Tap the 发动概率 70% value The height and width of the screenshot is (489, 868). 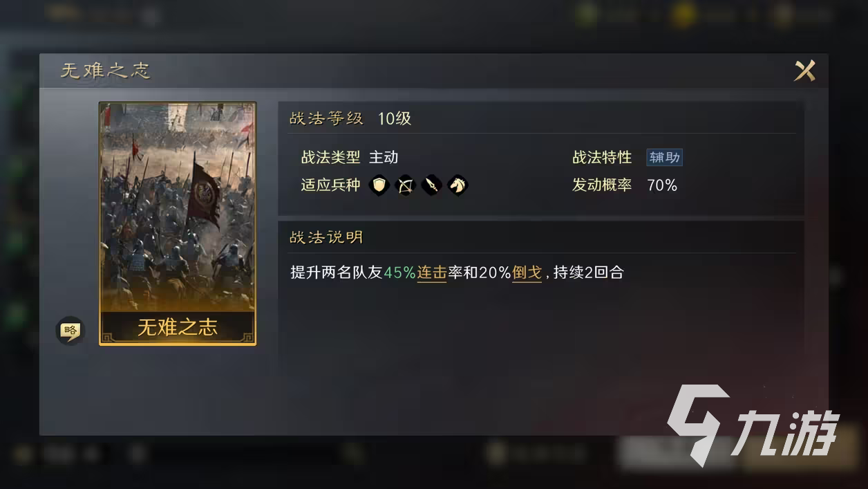[x=662, y=185]
